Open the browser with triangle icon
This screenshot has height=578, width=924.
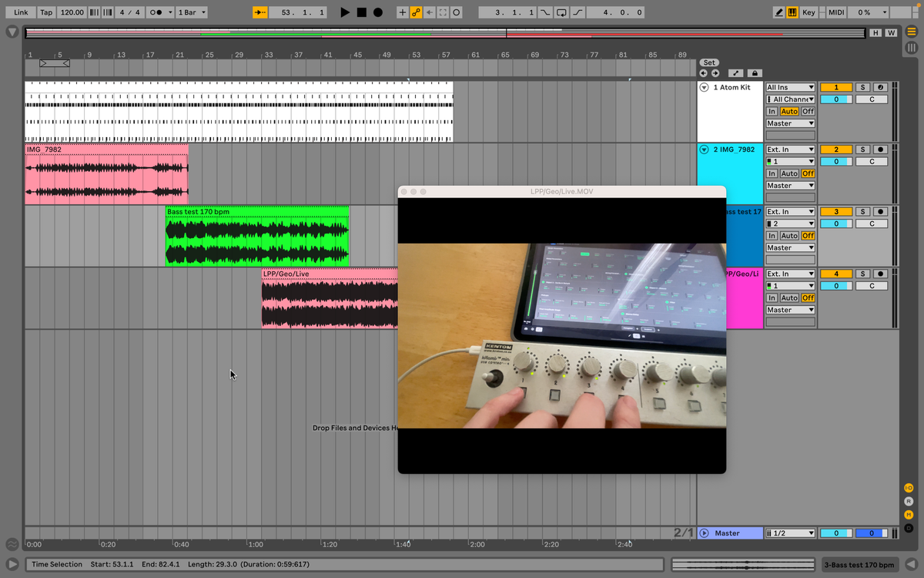(x=12, y=32)
